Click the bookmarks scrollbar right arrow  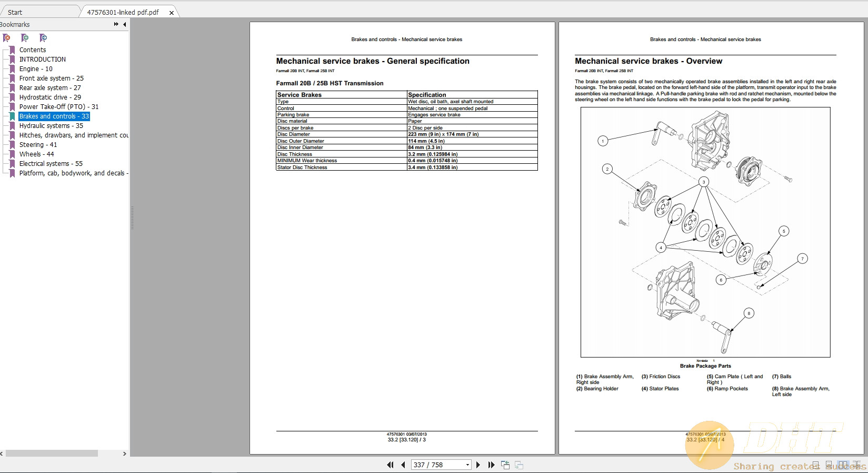(125, 454)
